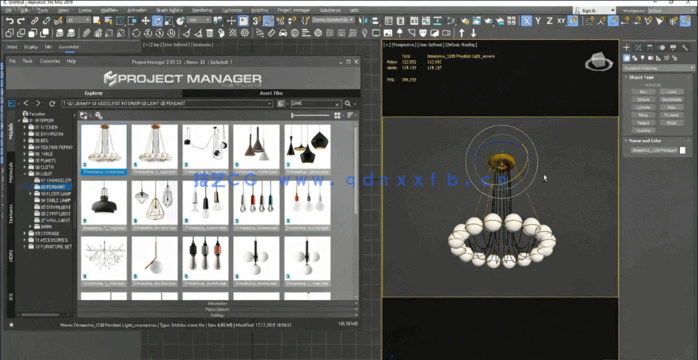This screenshot has height=360, width=698.
Task: Activate the Select and Rotate tool
Action: (x=157, y=21)
